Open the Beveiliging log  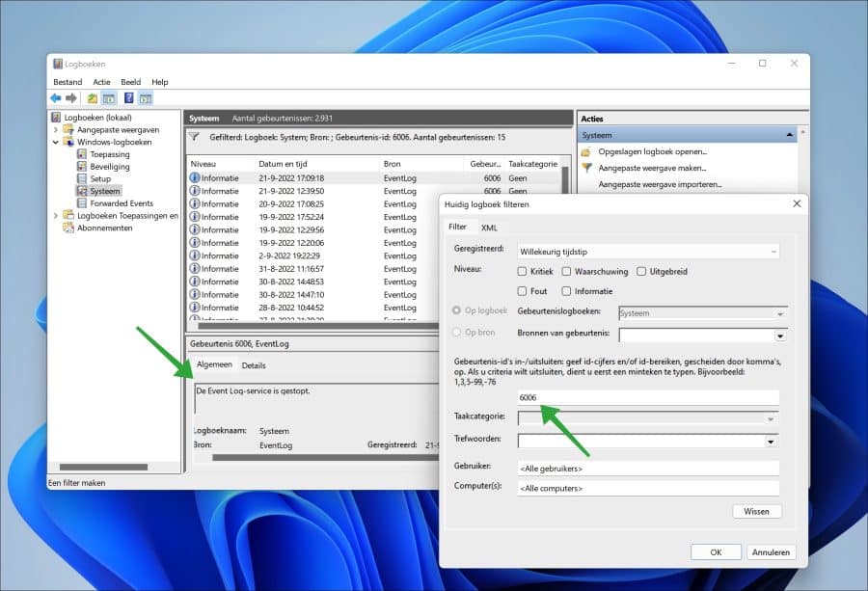110,167
